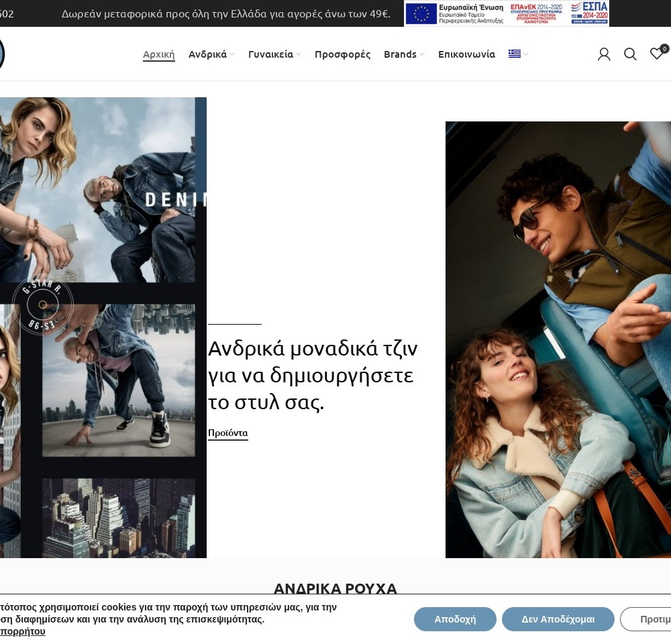Click the search magnifier icon
The image size is (671, 644).
click(x=630, y=54)
